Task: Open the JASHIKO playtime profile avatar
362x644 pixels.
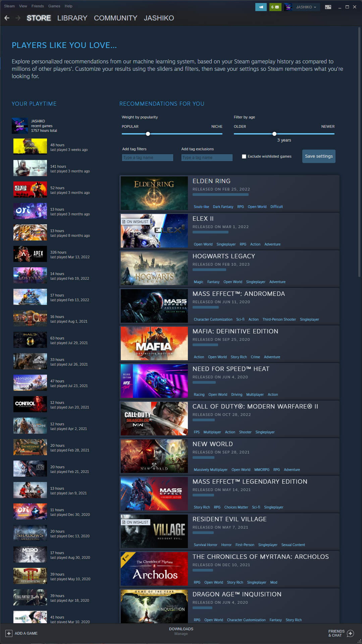Action: coord(20,126)
